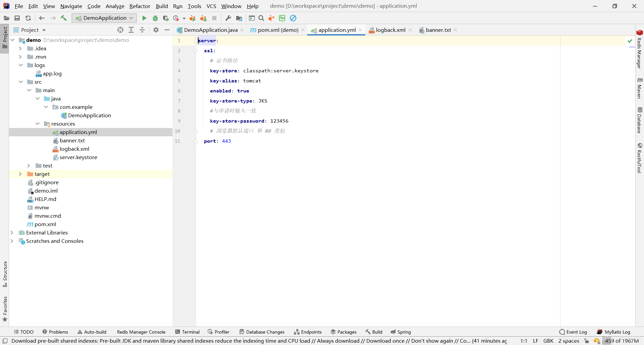Screen dimensions: 644x345
Task: Toggle the Structure side panel button
Action: pyautogui.click(x=5, y=274)
